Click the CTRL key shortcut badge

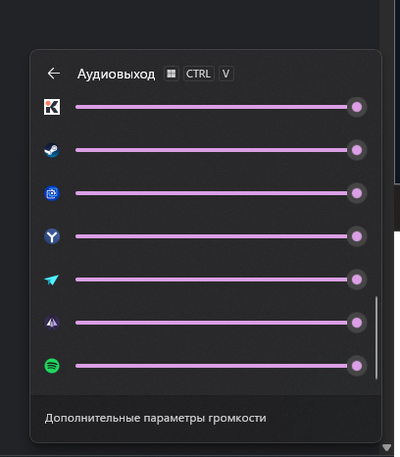pos(198,74)
